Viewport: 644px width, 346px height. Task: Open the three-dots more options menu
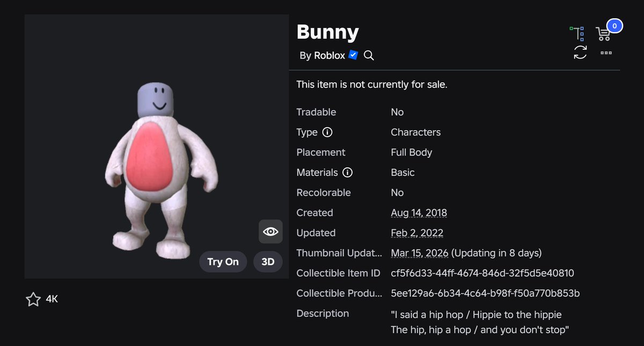pyautogui.click(x=606, y=53)
